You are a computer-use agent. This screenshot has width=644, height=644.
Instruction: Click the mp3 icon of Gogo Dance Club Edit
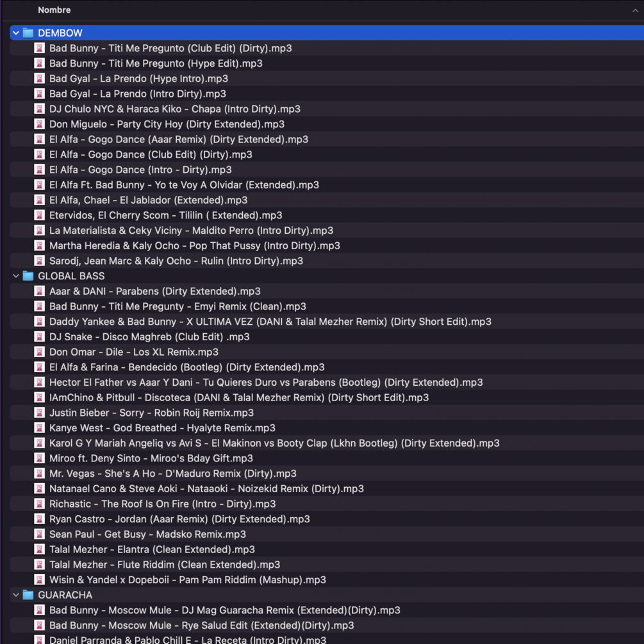[40, 154]
